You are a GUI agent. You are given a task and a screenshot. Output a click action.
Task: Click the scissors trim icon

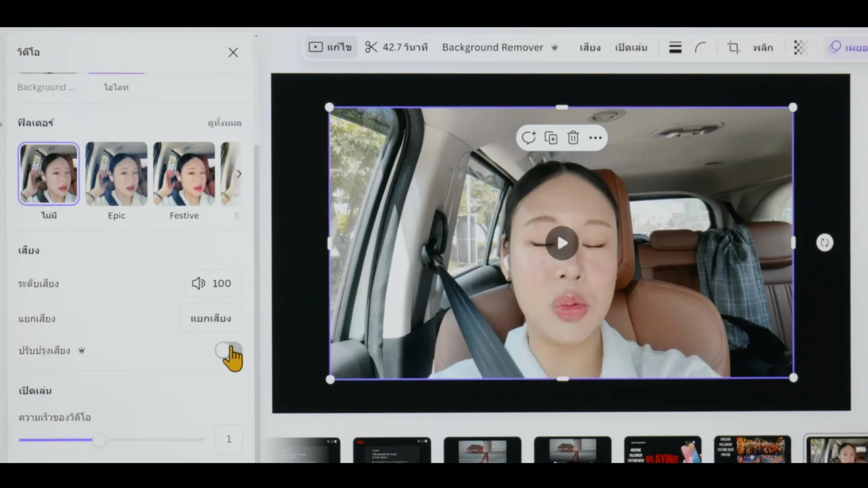[371, 47]
